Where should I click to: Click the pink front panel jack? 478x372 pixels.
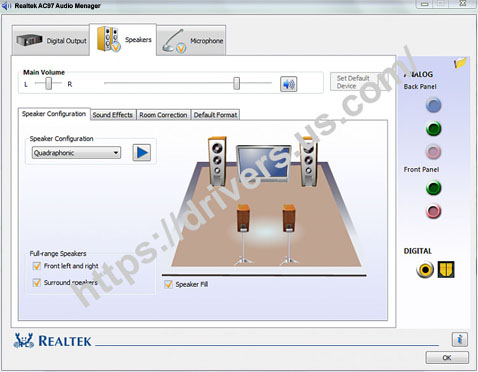(433, 211)
